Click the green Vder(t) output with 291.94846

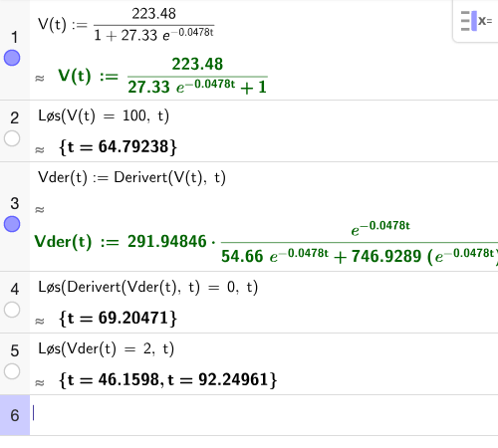(x=266, y=242)
